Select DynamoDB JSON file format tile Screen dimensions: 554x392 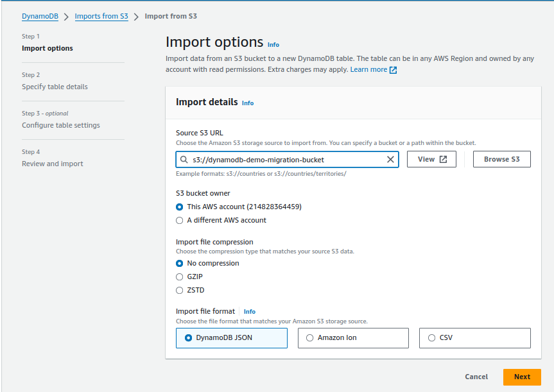point(232,338)
